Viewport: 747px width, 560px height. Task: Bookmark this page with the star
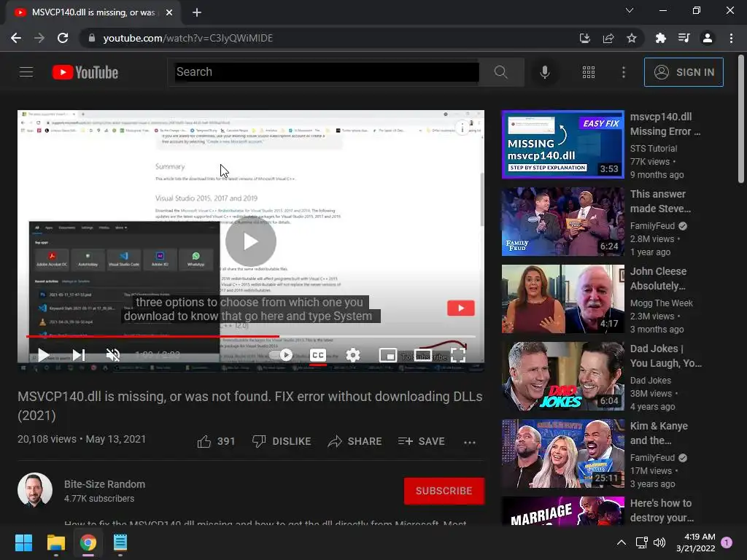632,38
